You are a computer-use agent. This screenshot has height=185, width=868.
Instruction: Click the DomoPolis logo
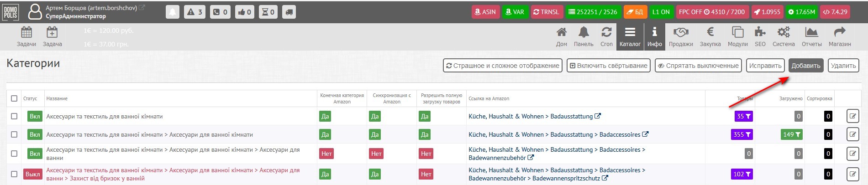tap(11, 12)
